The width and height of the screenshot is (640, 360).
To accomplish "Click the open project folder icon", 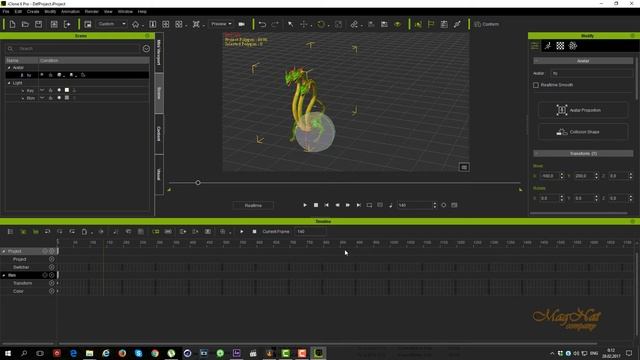I will point(25,24).
